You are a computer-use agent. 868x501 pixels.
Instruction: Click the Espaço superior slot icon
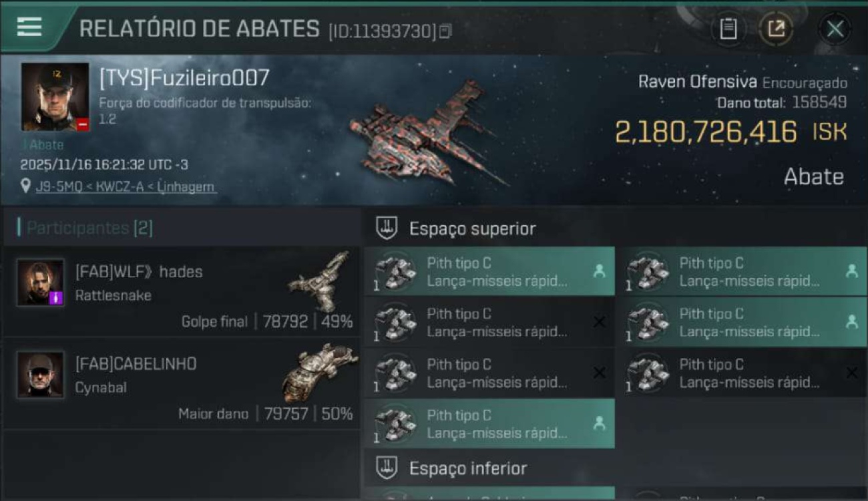[387, 228]
